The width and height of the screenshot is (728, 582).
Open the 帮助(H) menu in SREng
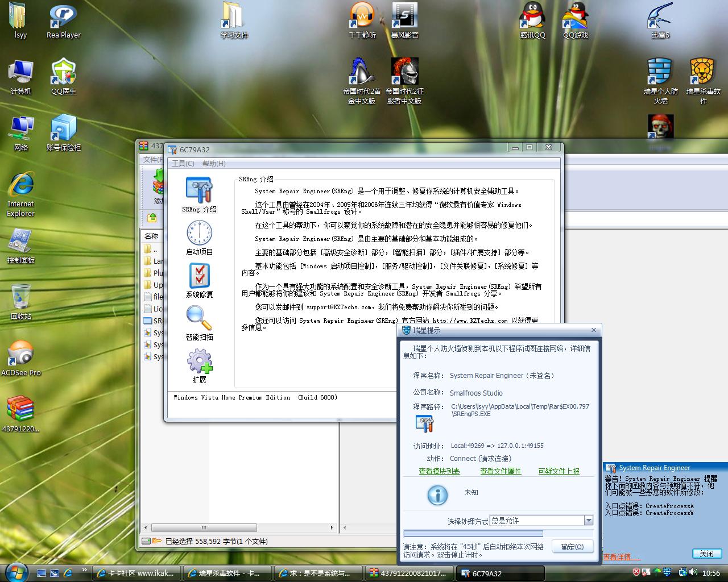click(x=214, y=164)
